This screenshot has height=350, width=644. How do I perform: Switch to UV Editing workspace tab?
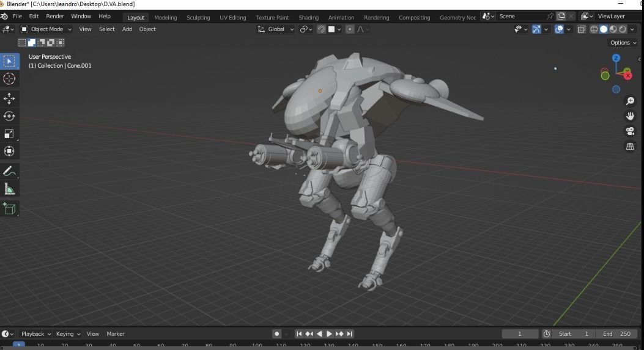(x=233, y=18)
